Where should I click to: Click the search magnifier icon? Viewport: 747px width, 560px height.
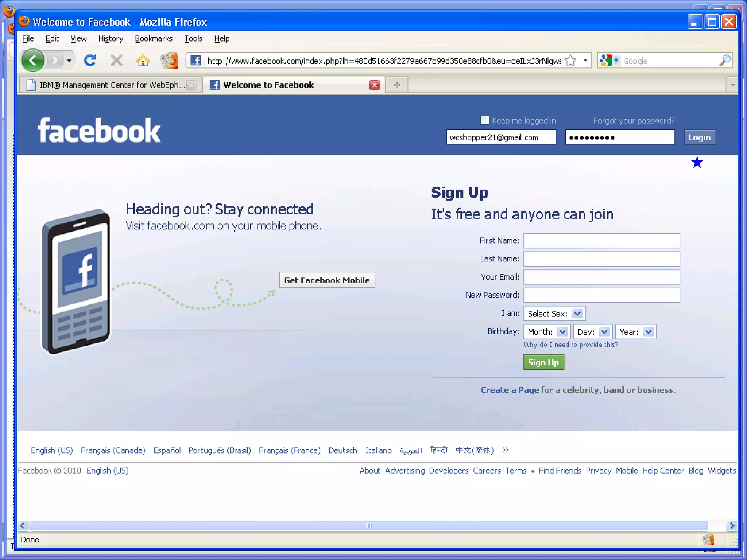tap(724, 61)
